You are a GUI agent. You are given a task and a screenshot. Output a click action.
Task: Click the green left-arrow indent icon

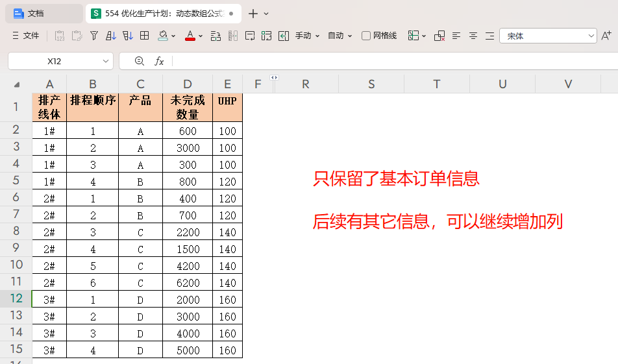[284, 36]
